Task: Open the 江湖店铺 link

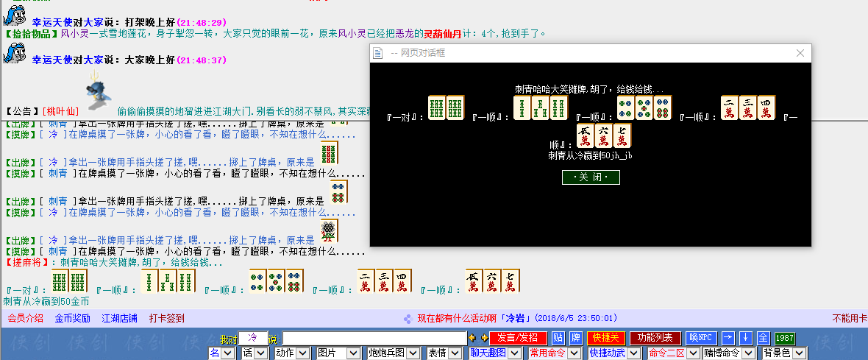Action: click(x=120, y=319)
